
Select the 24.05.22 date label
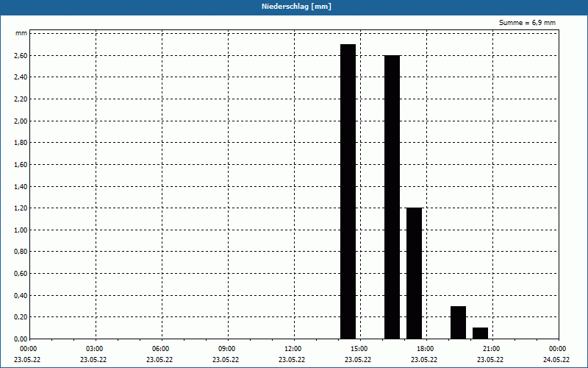coord(556,360)
